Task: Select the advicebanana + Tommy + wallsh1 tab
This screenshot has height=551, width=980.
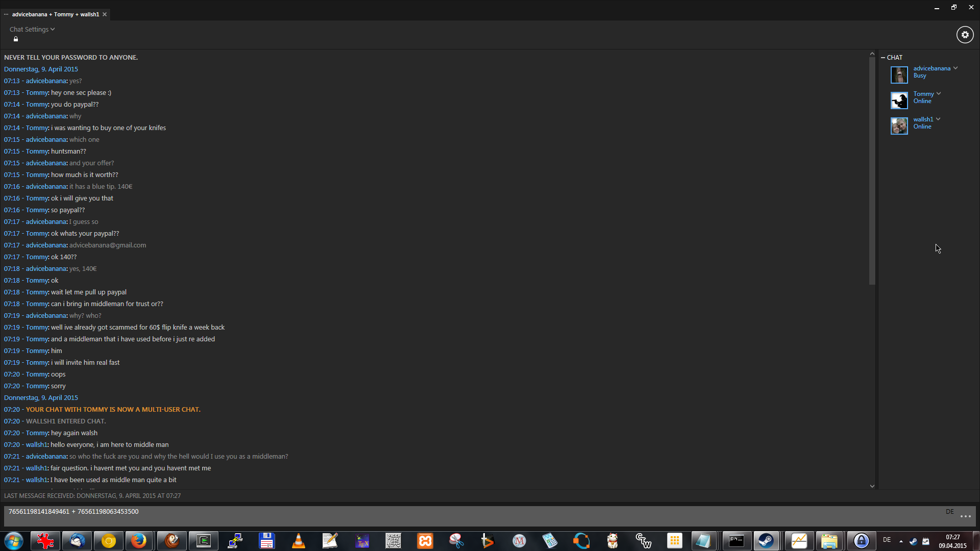Action: pyautogui.click(x=55, y=14)
